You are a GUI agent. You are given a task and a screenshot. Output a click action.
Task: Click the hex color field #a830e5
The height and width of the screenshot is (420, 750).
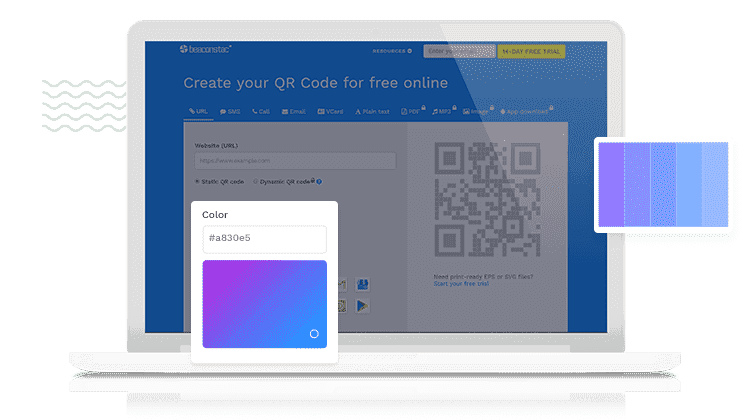[265, 239]
